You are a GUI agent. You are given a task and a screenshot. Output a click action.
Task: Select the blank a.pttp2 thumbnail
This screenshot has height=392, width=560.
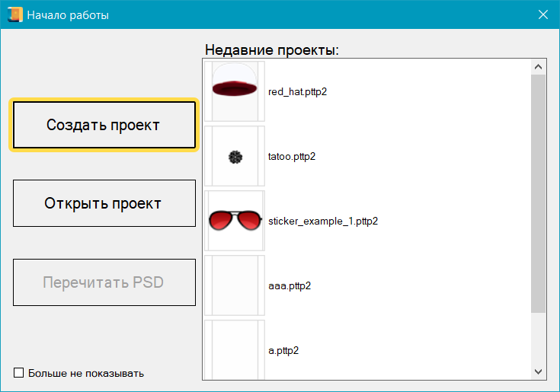click(x=235, y=349)
